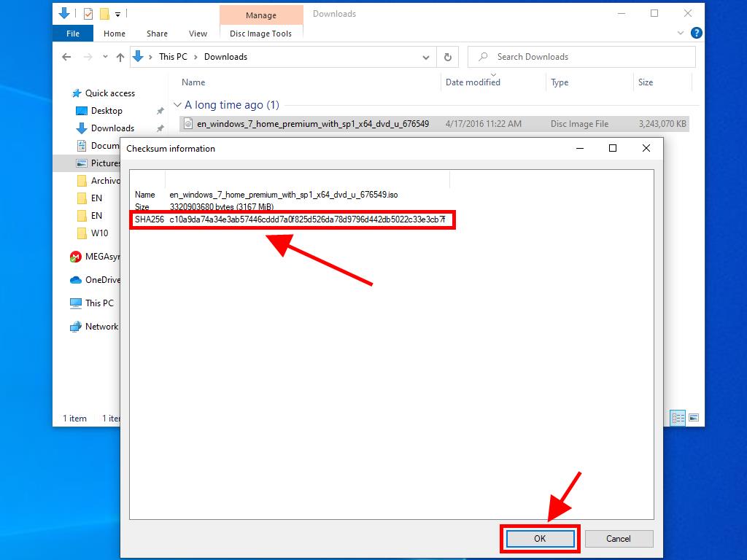
Task: Open the View ribbon tab
Action: coord(198,34)
